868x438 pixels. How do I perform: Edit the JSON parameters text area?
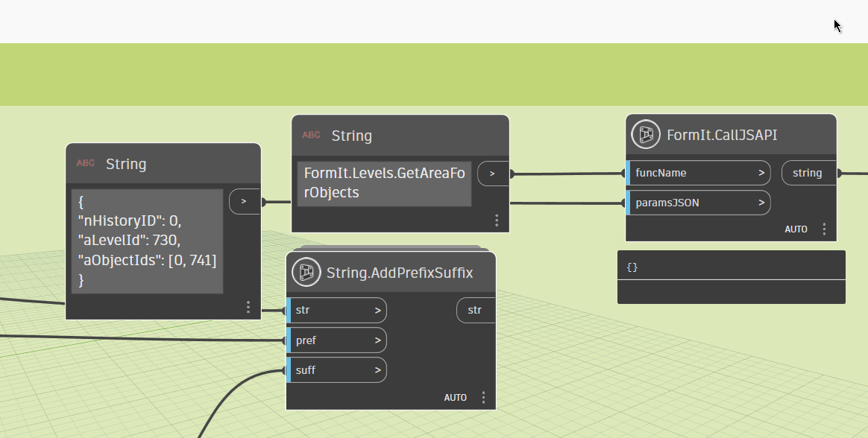[x=147, y=240]
